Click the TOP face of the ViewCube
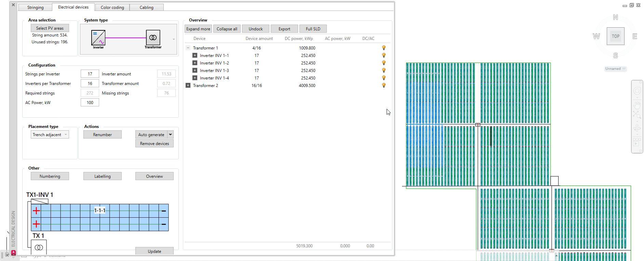The width and height of the screenshot is (644, 261). tap(615, 36)
